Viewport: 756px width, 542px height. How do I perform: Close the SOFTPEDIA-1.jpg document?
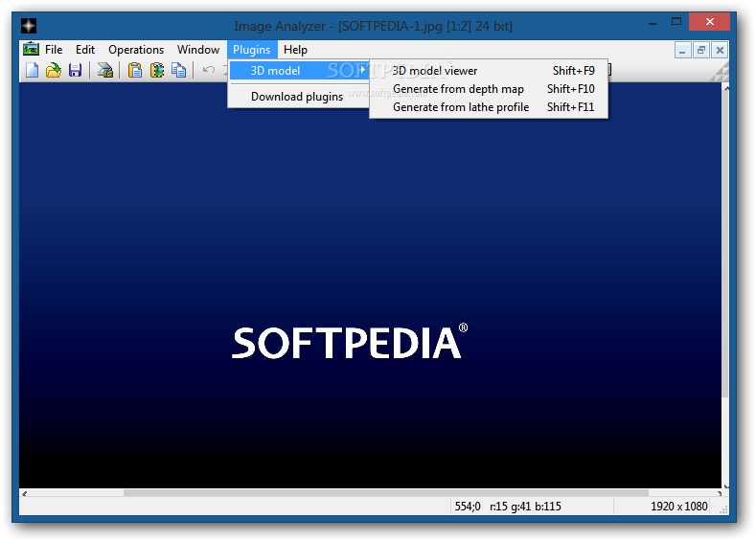[x=720, y=50]
